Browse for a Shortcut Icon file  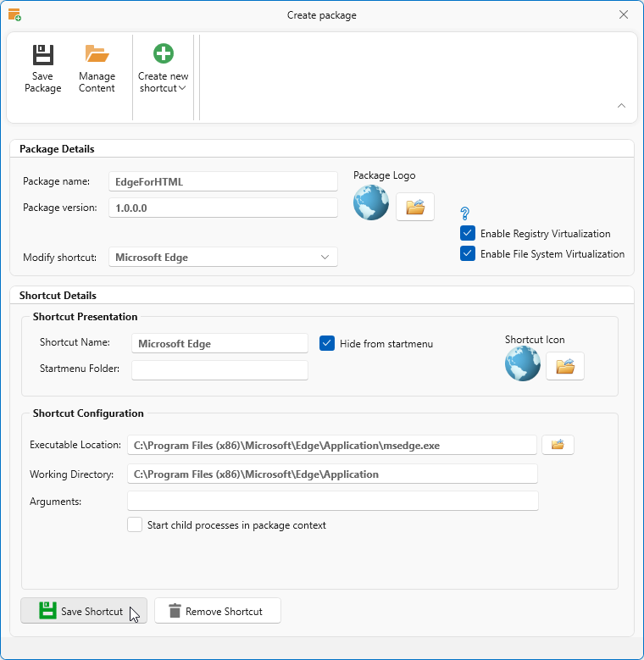tap(564, 366)
